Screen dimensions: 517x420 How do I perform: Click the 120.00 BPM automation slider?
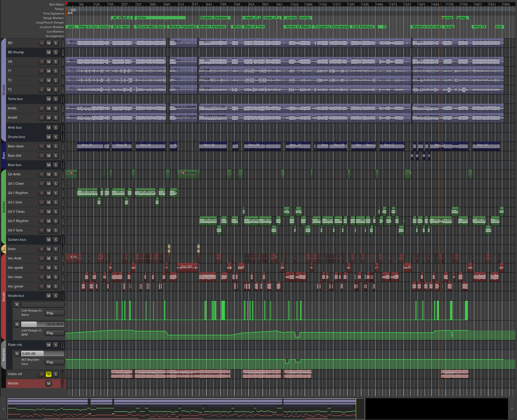click(x=42, y=324)
